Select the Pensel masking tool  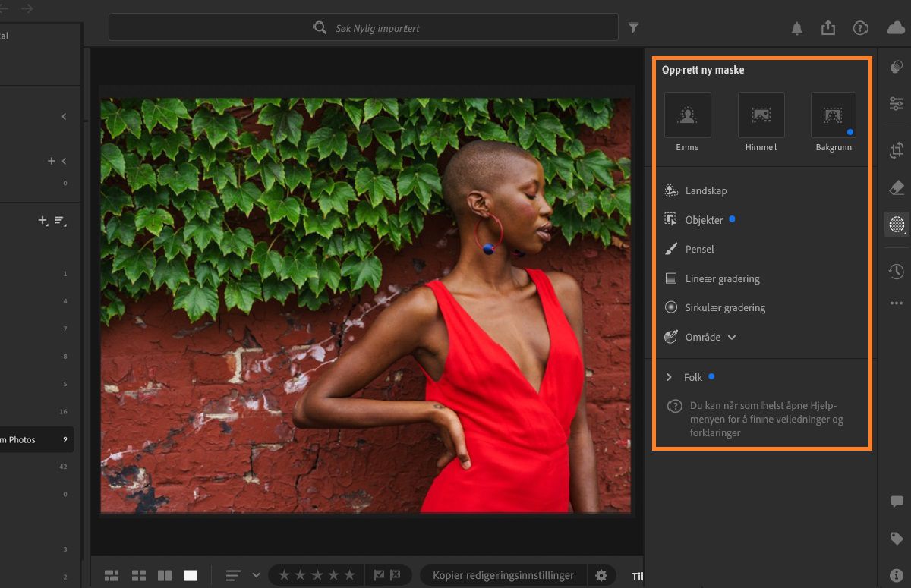pyautogui.click(x=698, y=249)
